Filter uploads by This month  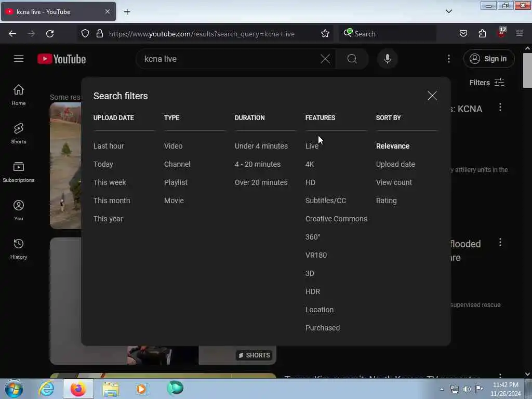tap(112, 201)
